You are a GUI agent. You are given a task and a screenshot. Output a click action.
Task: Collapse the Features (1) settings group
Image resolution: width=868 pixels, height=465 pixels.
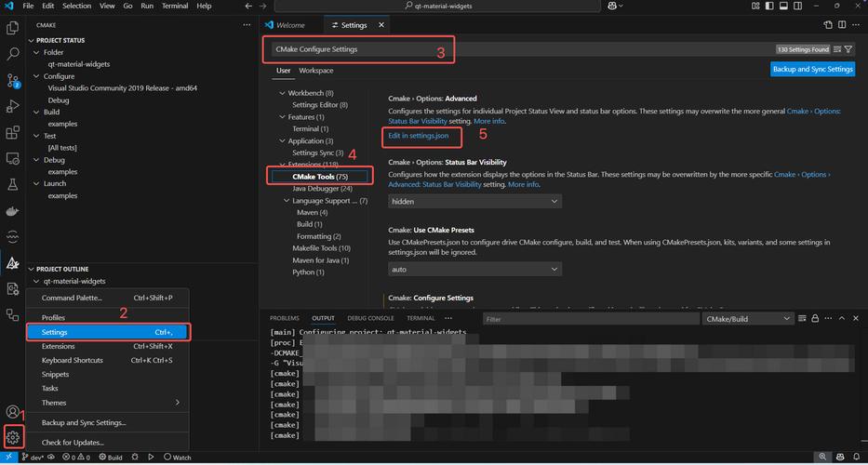coord(282,117)
